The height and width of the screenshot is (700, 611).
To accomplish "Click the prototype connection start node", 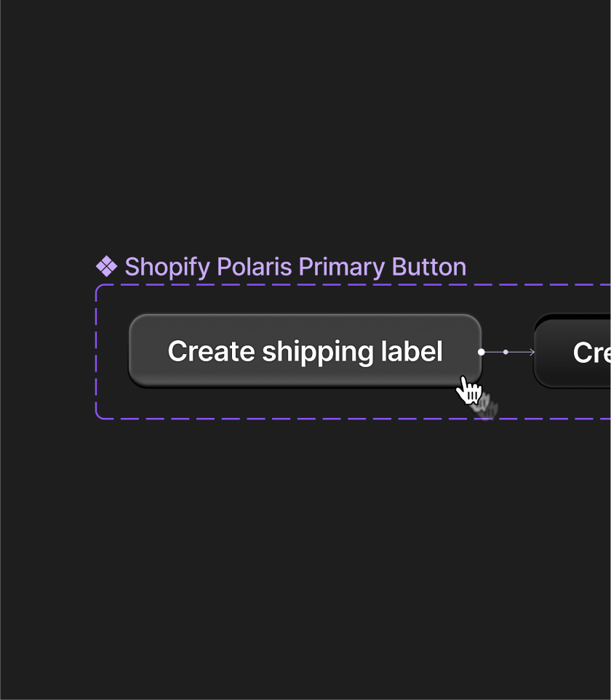I will point(482,352).
